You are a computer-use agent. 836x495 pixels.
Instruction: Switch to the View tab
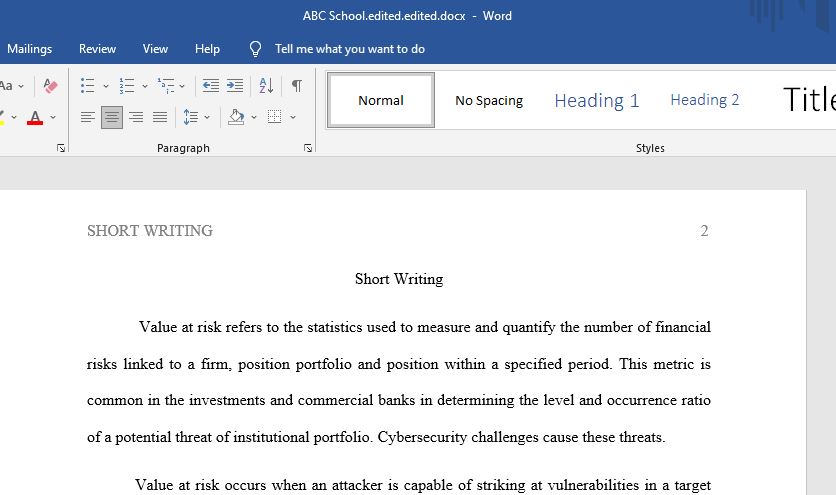(x=155, y=49)
